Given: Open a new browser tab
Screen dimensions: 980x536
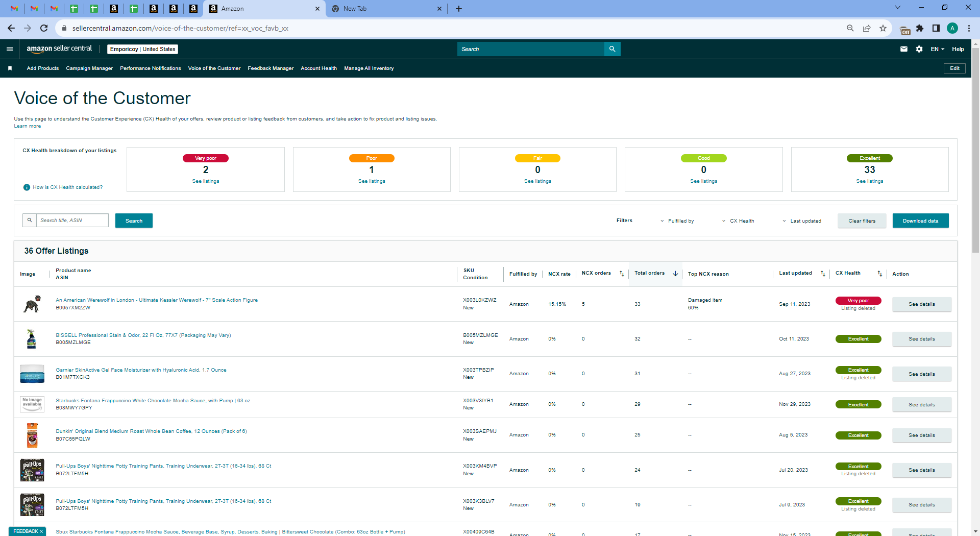Looking at the screenshot, I should (x=459, y=9).
